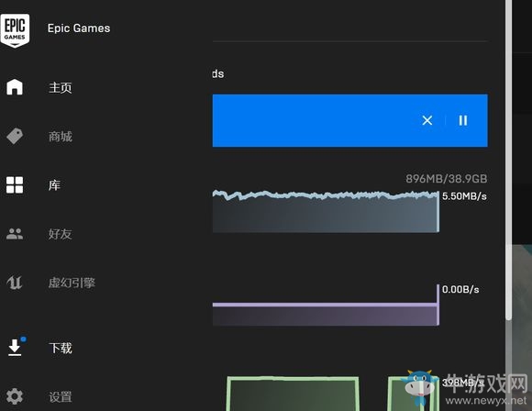Click the Epic Games logo icon
Image resolution: width=532 pixels, height=411 pixels.
pos(15,30)
